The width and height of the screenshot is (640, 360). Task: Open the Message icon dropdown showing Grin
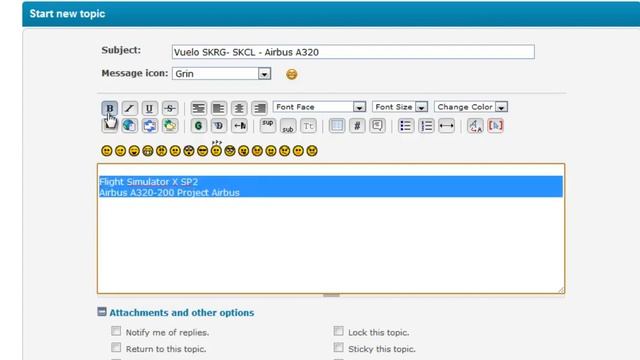pos(221,73)
